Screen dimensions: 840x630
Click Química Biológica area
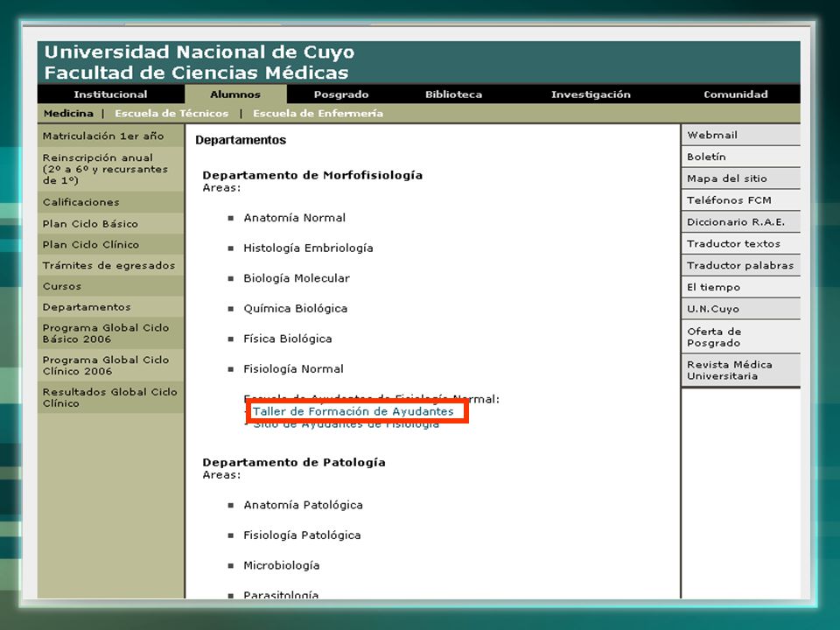295,309
